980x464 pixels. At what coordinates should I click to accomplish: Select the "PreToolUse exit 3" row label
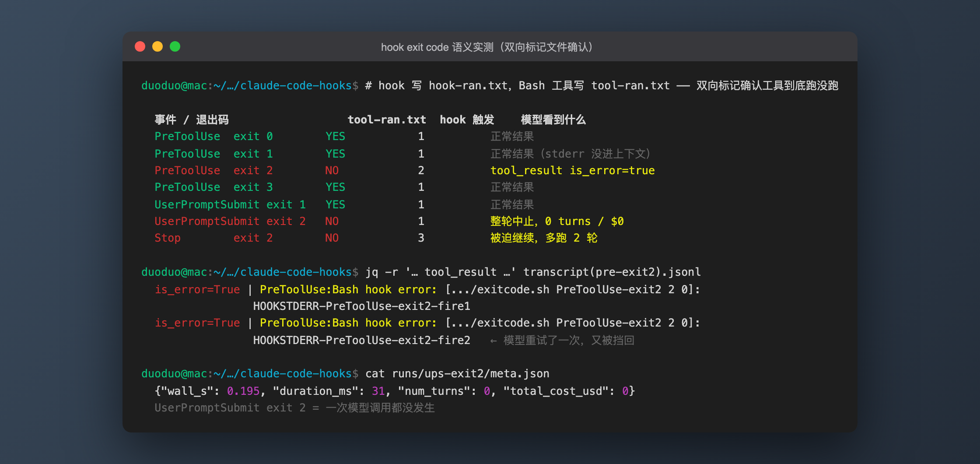[x=213, y=187]
